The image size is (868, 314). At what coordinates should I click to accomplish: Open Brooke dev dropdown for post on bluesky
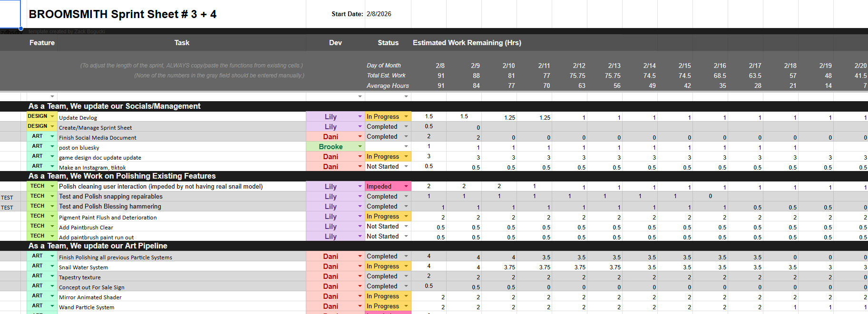click(360, 146)
